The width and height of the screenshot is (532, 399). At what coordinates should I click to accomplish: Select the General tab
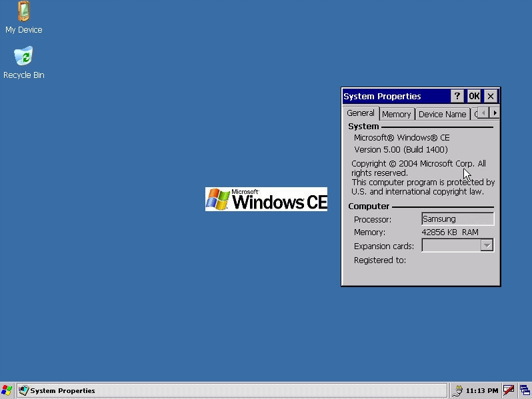coord(361,113)
